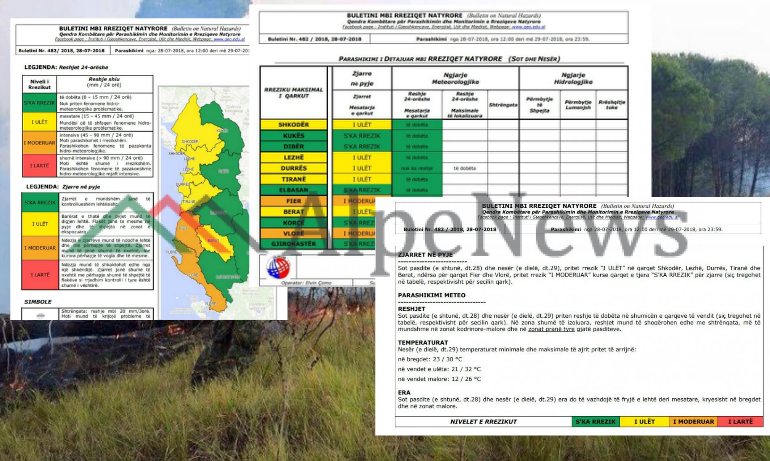The image size is (770, 461).
Task: Click the 'Zjarre në pyje' column header
Action: (362, 79)
